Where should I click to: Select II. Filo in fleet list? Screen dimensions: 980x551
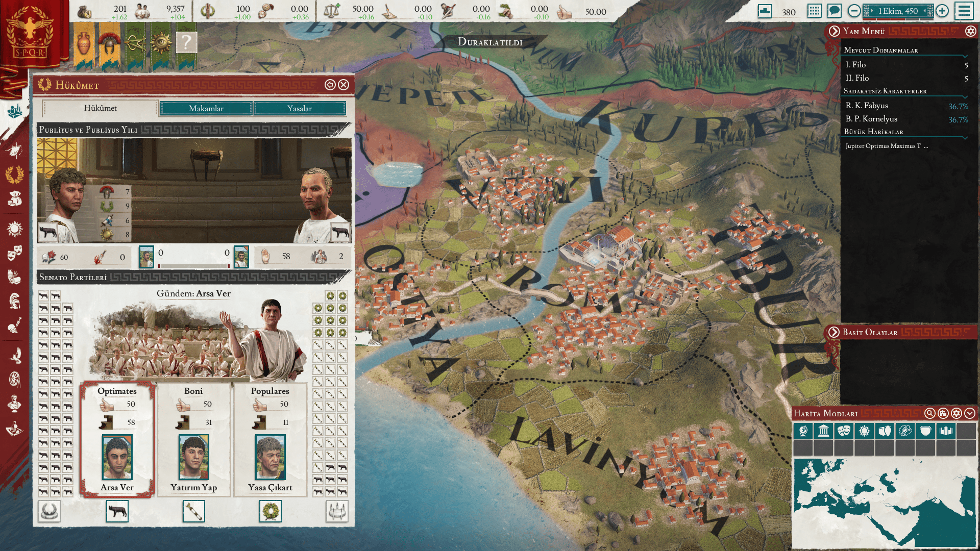coord(906,78)
